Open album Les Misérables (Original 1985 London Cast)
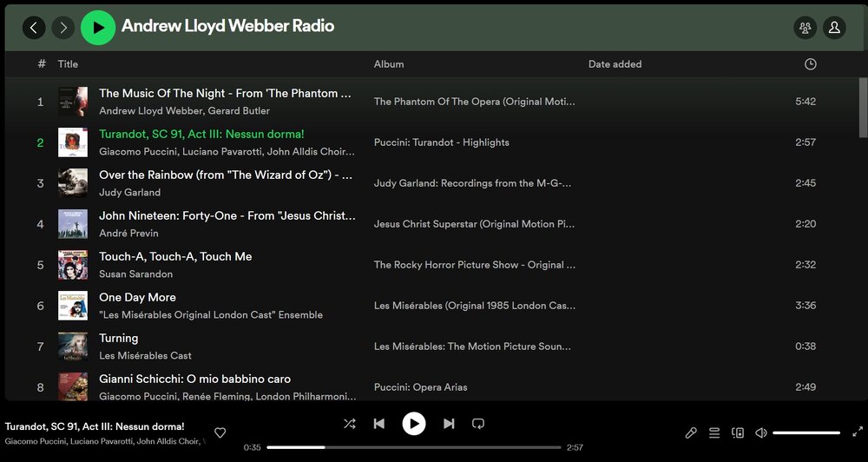This screenshot has width=868, height=462. [475, 306]
